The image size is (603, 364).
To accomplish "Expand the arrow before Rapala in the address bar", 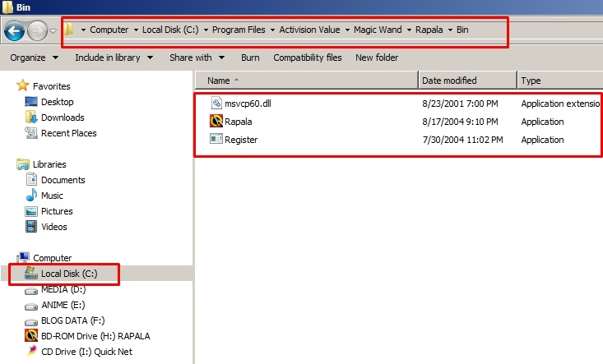I will click(409, 30).
